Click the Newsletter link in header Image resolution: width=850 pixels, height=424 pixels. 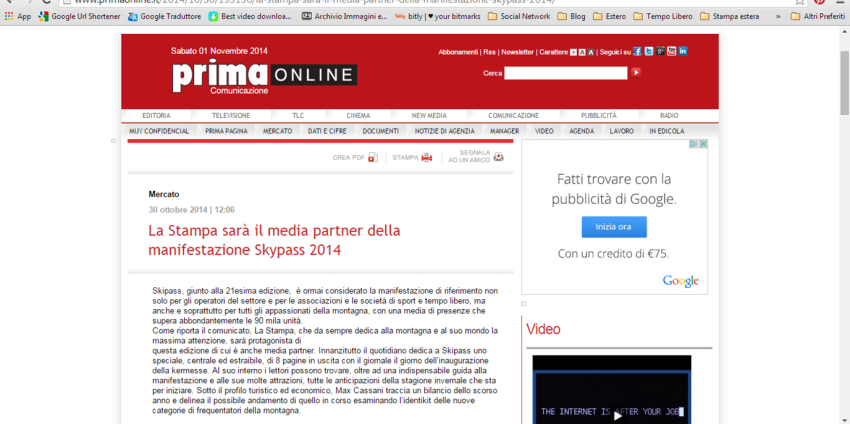click(x=517, y=52)
